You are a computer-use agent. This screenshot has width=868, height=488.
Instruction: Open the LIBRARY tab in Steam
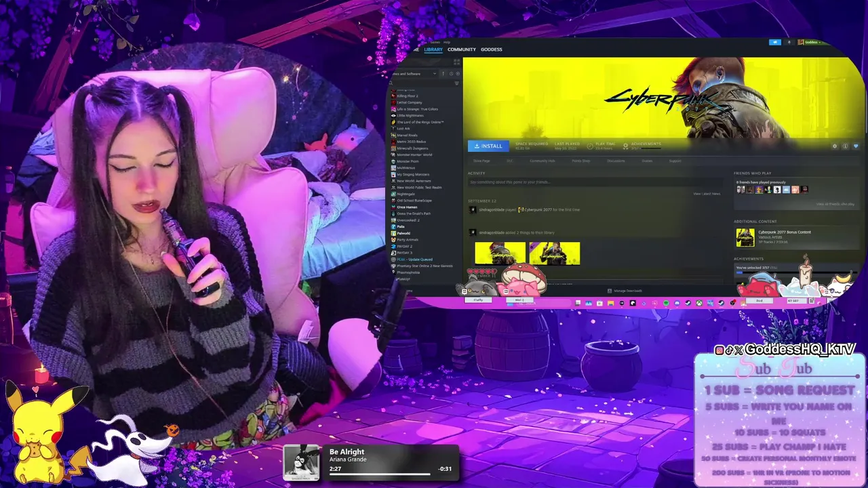pyautogui.click(x=433, y=49)
